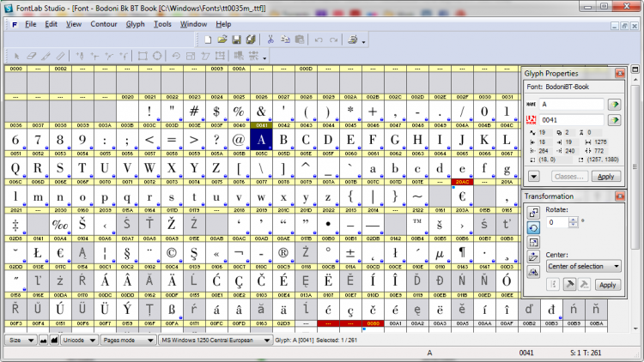The image size is (644, 362).
Task: Click the Copy icon in toolbar
Action: click(285, 39)
